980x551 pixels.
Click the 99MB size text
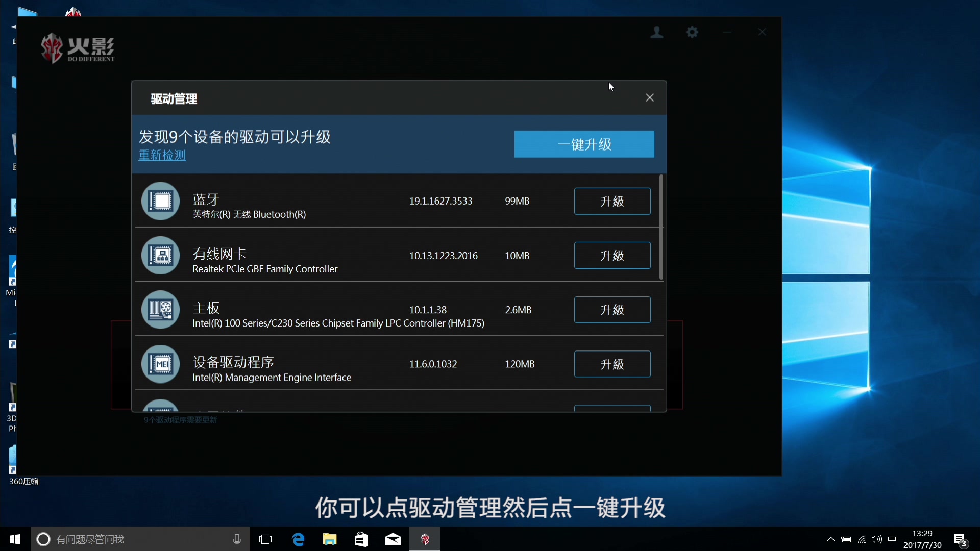pyautogui.click(x=517, y=201)
